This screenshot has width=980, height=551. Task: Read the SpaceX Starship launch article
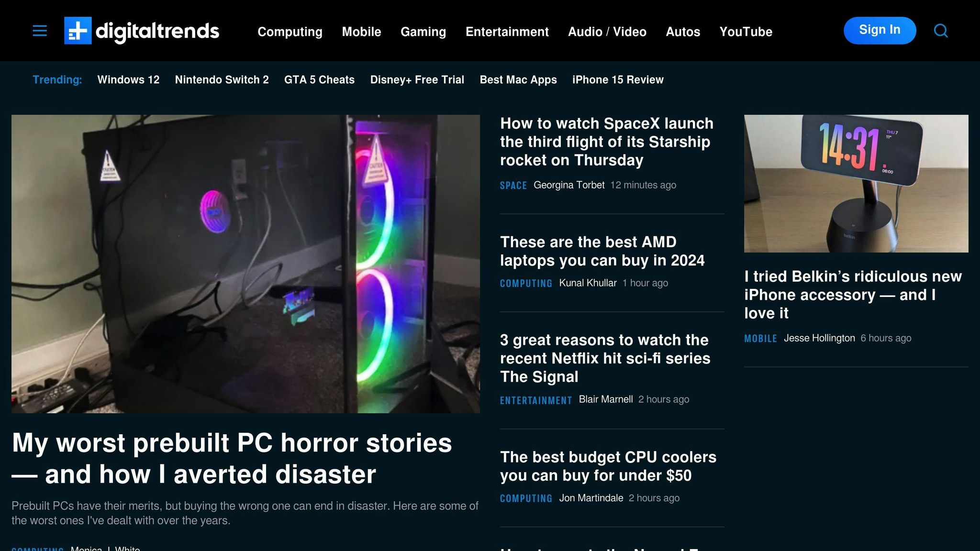pyautogui.click(x=606, y=142)
